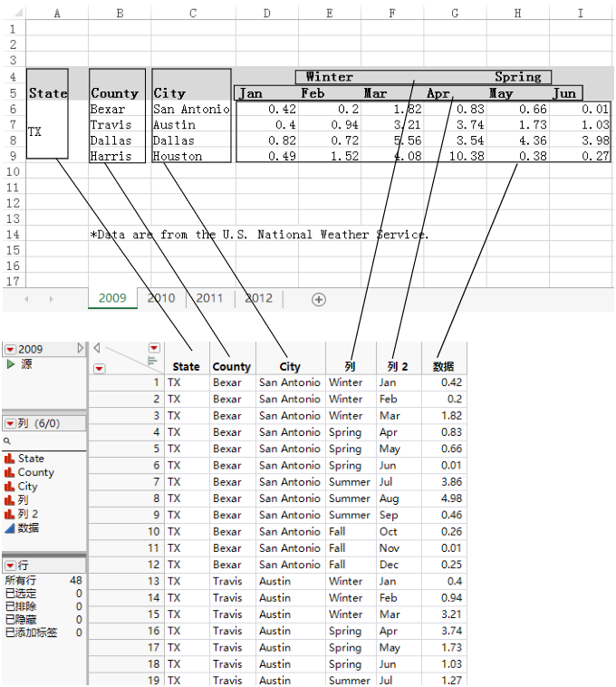Click the Travis cell in row 16
Image resolution: width=616 pixels, height=687 pixels.
point(232,631)
